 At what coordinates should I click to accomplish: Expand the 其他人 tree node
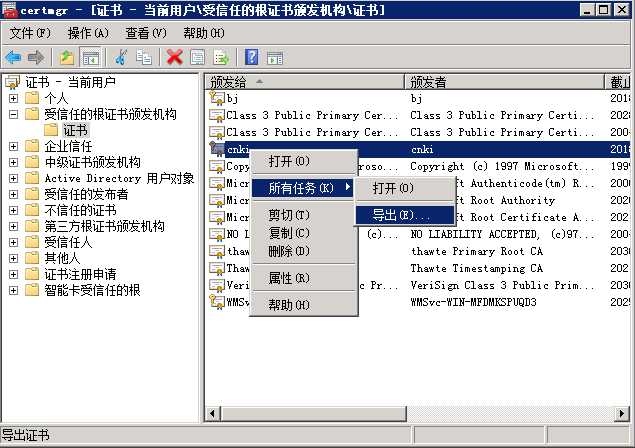(x=13, y=258)
